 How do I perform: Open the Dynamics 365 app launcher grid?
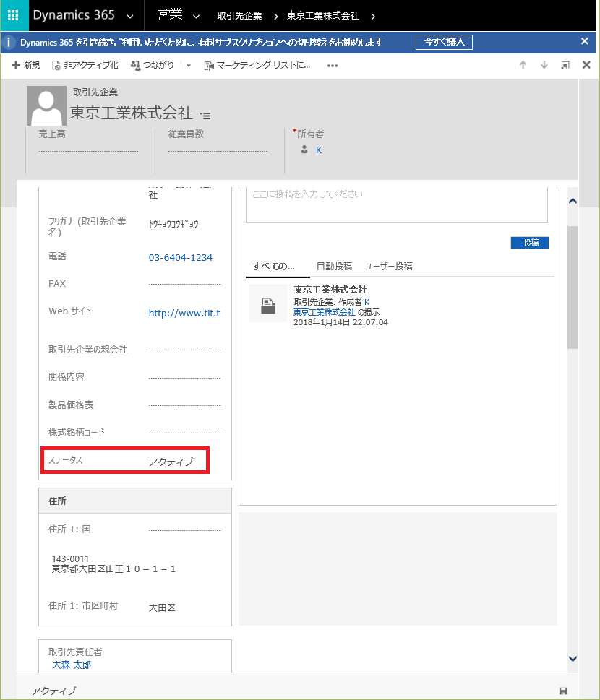[14, 15]
